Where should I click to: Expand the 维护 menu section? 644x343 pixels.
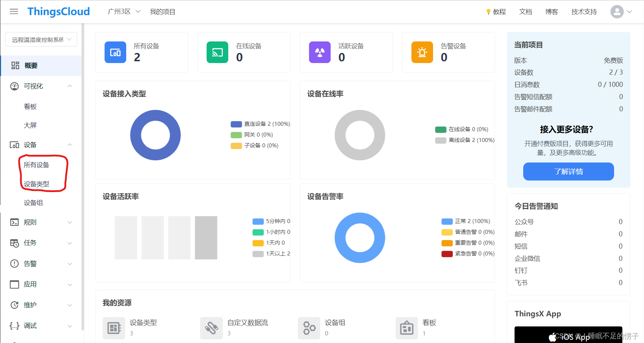tap(70, 305)
